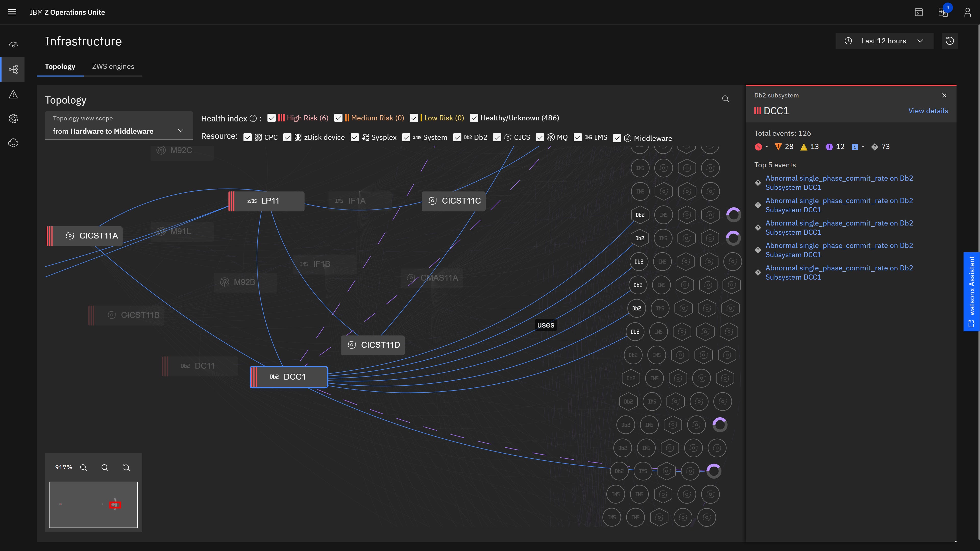Screen dimensions: 980x551
Task: Open the terminal console icon in header
Action: (919, 12)
